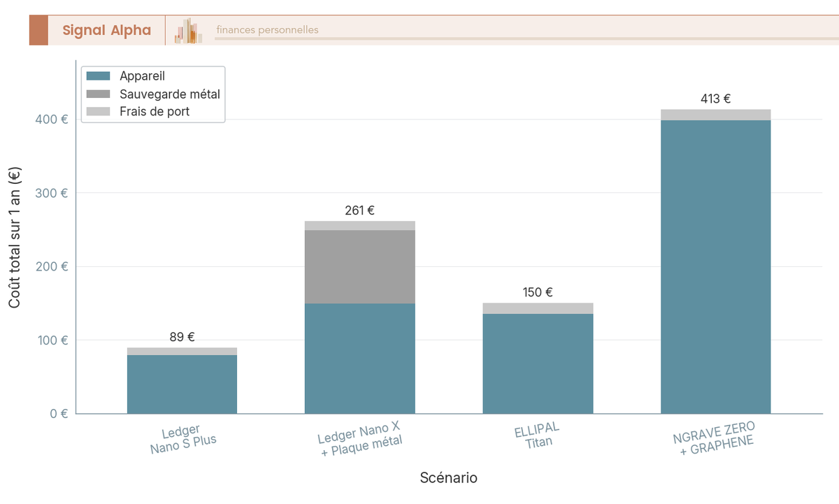Click the terracotta square beside Signal Alpha

38,30
